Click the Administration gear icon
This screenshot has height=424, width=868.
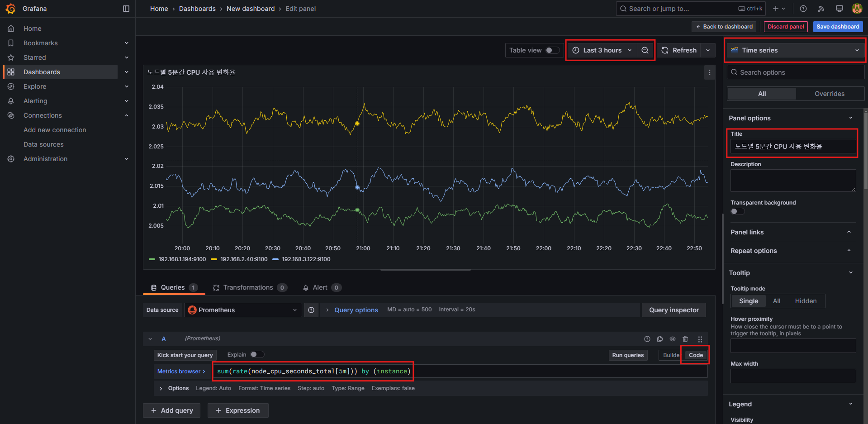point(11,159)
